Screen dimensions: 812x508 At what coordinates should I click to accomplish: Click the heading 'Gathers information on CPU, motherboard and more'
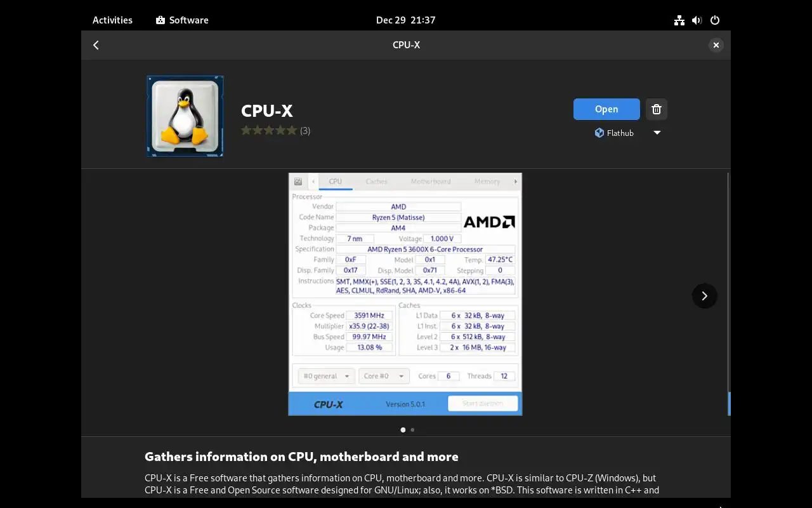pos(301,457)
